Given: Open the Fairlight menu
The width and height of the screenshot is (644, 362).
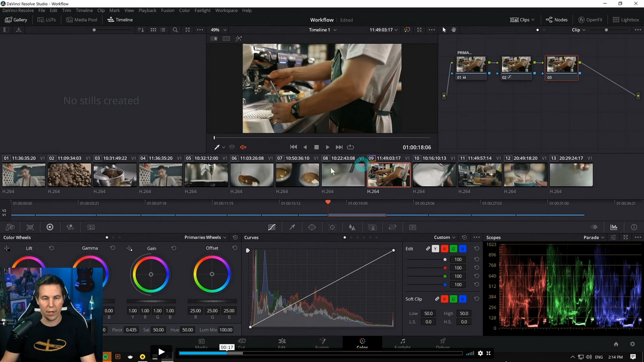Looking at the screenshot, I should (x=202, y=11).
